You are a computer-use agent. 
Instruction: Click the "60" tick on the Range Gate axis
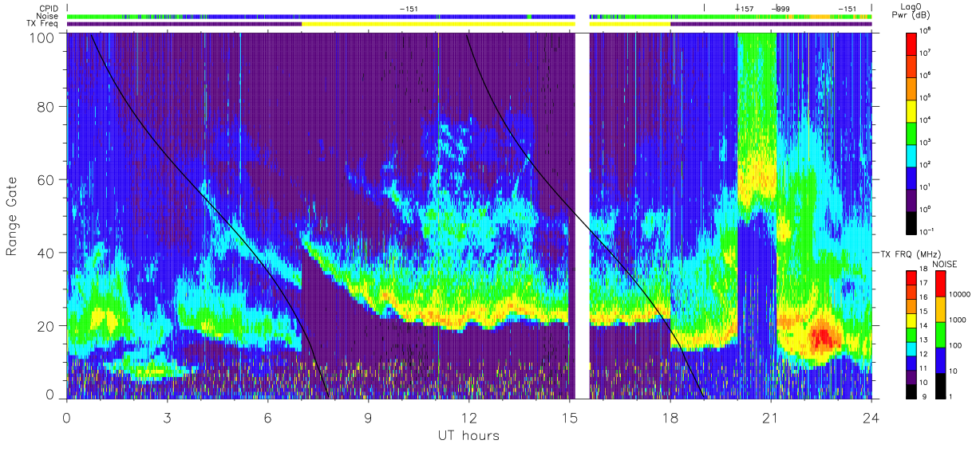47,179
